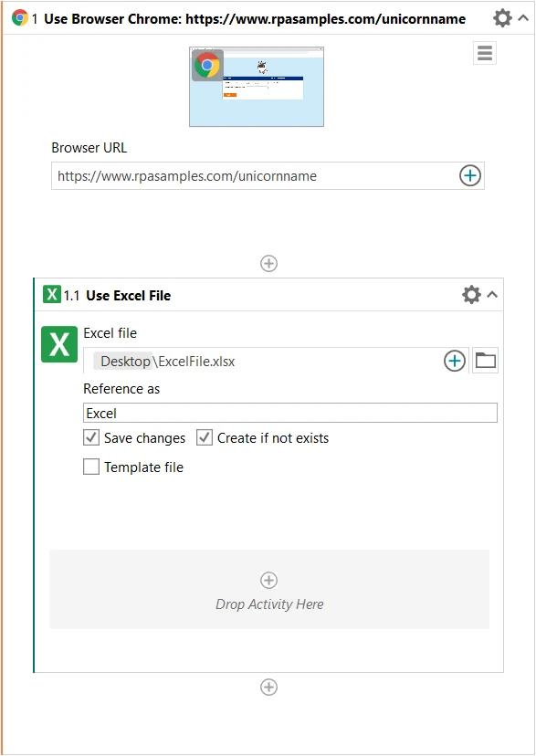This screenshot has height=756, width=536.
Task: Click the Reference as input field
Action: [290, 414]
